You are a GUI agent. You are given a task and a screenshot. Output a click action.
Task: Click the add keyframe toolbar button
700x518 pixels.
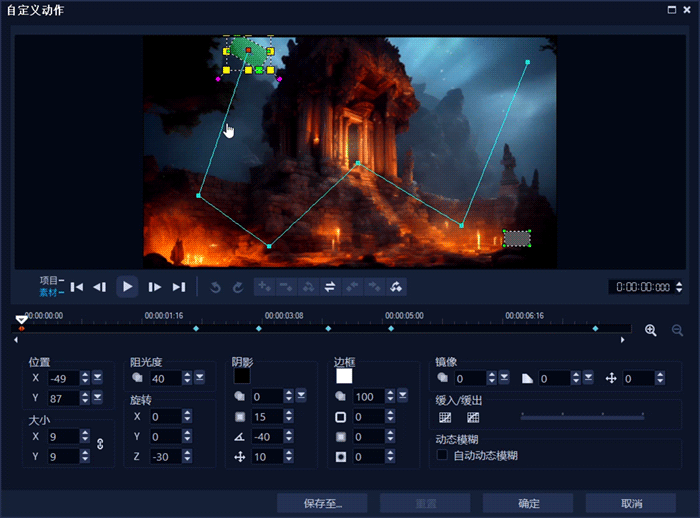pos(264,287)
